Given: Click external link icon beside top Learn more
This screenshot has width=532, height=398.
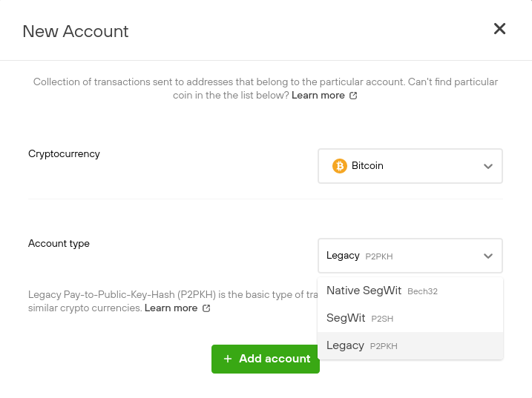Looking at the screenshot, I should click(353, 96).
